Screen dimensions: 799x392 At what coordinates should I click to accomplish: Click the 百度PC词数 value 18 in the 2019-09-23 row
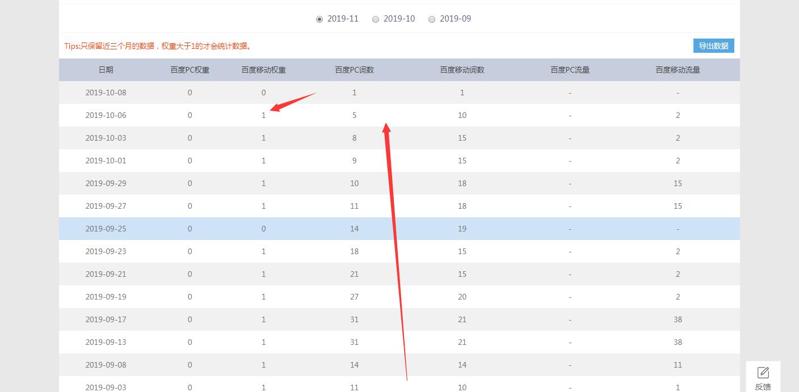click(354, 251)
